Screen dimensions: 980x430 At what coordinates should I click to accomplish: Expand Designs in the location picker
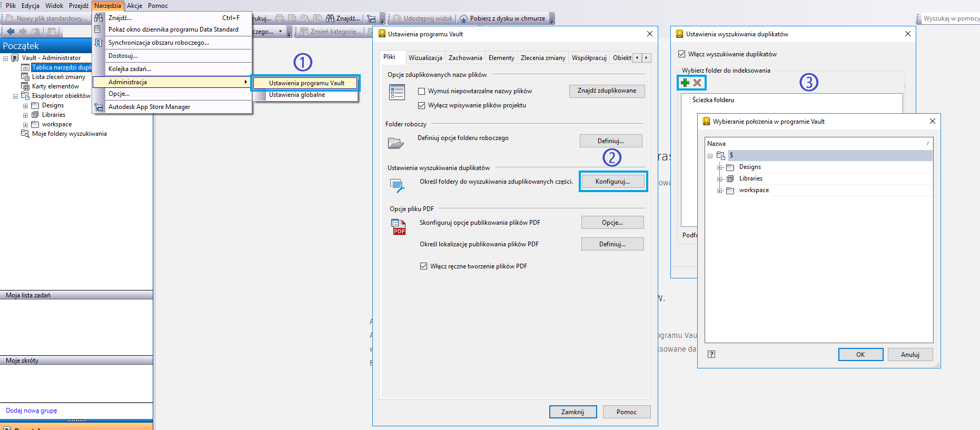719,167
